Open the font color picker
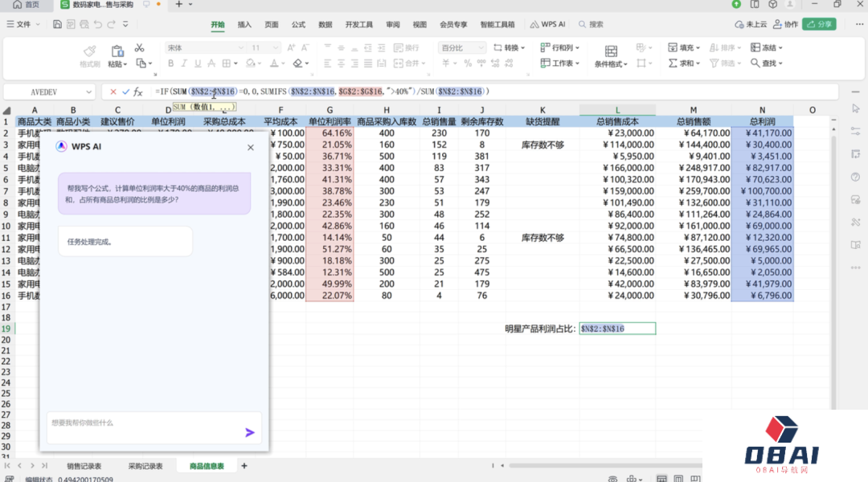 click(274, 63)
